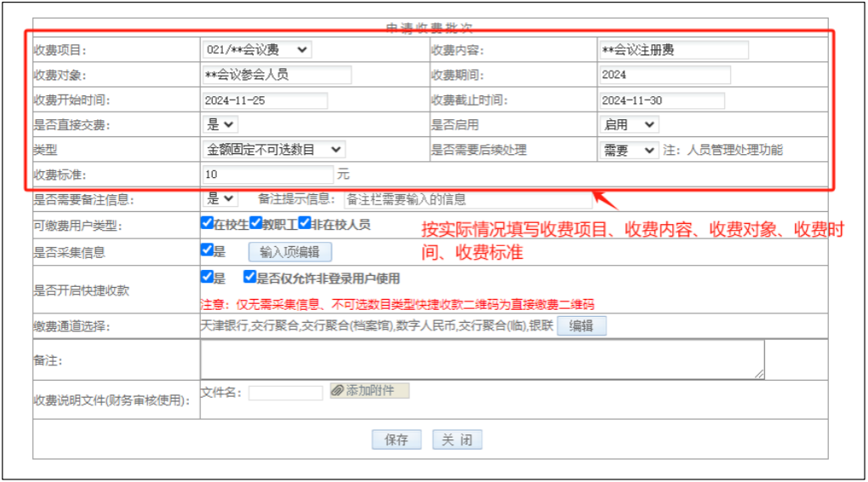This screenshot has height=482, width=868.
Task: Click the 收费开始时间 date field
Action: point(264,100)
